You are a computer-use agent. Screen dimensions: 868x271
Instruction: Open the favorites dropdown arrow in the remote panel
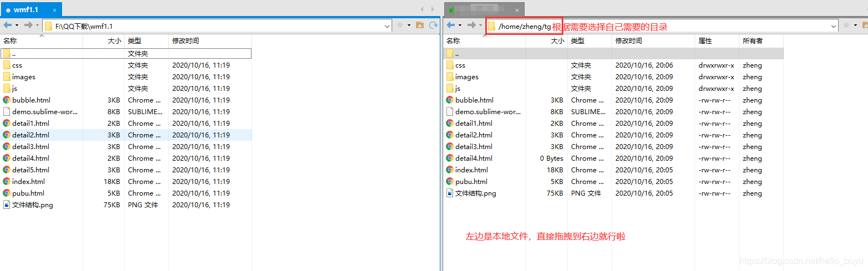click(x=856, y=25)
